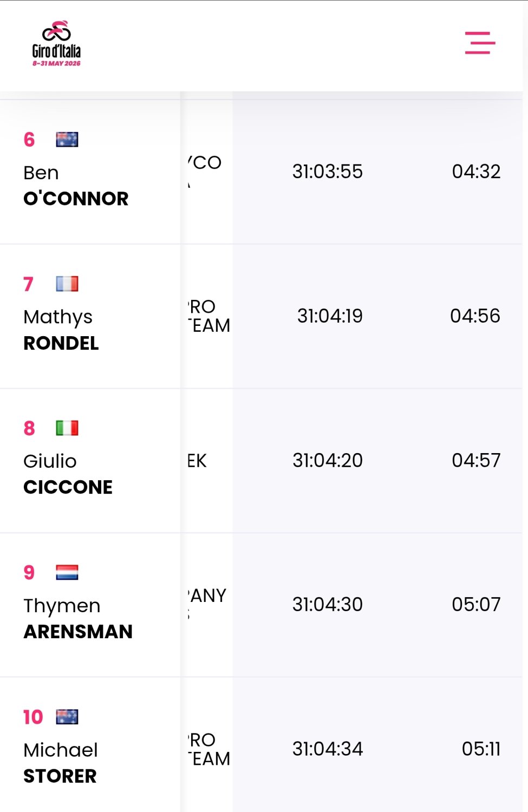
Task: Click Rondel's time gap 04:56
Action: click(x=475, y=316)
